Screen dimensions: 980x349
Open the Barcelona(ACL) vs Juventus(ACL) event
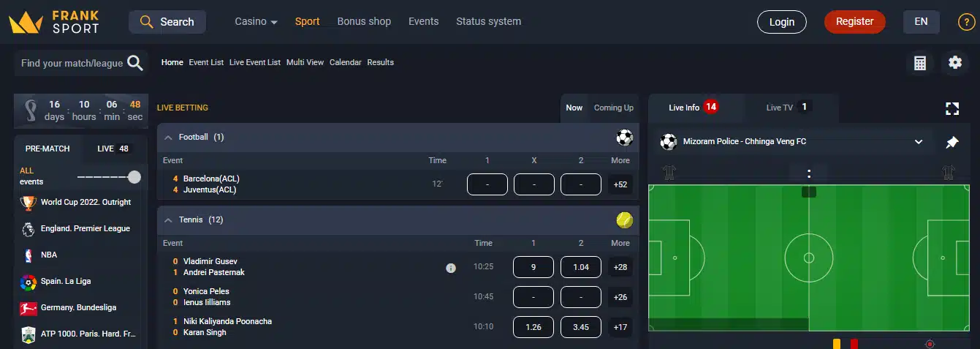pos(211,184)
